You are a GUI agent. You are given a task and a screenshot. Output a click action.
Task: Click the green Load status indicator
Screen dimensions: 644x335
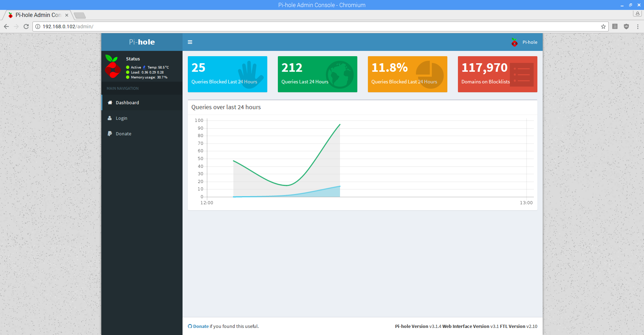[128, 72]
